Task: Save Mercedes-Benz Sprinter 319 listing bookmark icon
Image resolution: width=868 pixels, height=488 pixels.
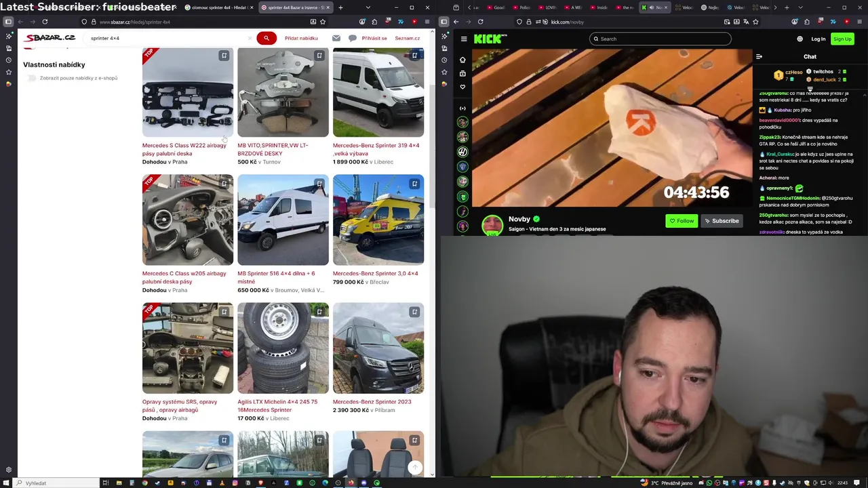Action: 414,56
